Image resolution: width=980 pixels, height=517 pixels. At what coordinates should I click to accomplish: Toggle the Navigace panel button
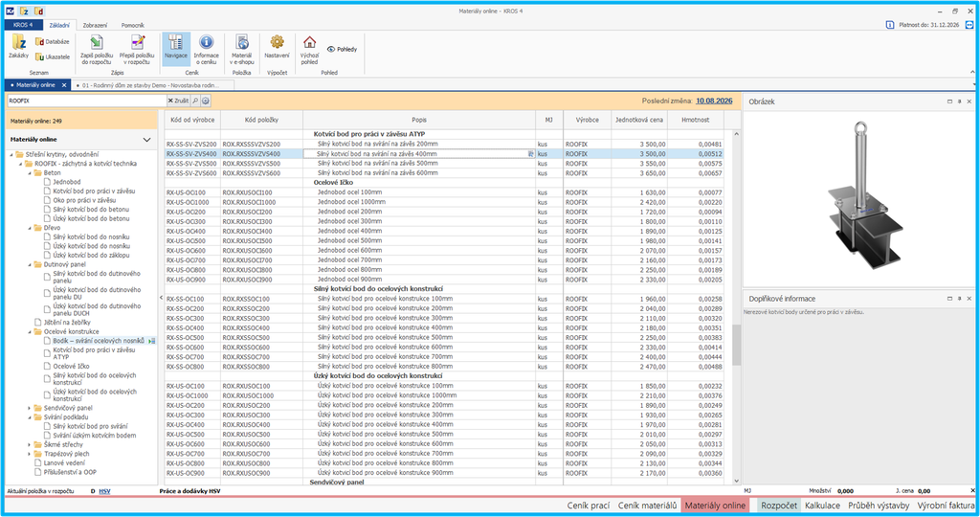[176, 49]
